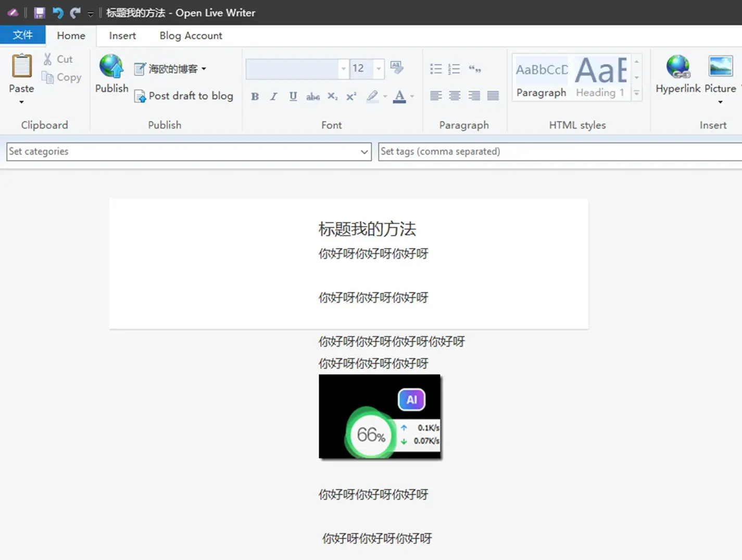Apply superscript formatting
The height and width of the screenshot is (560, 742).
pos(351,96)
